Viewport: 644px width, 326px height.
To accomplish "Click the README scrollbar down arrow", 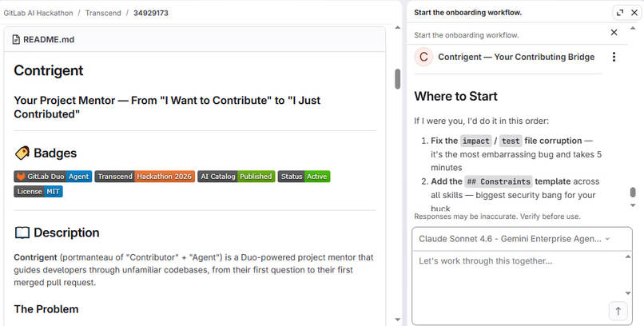I will pyautogui.click(x=397, y=320).
